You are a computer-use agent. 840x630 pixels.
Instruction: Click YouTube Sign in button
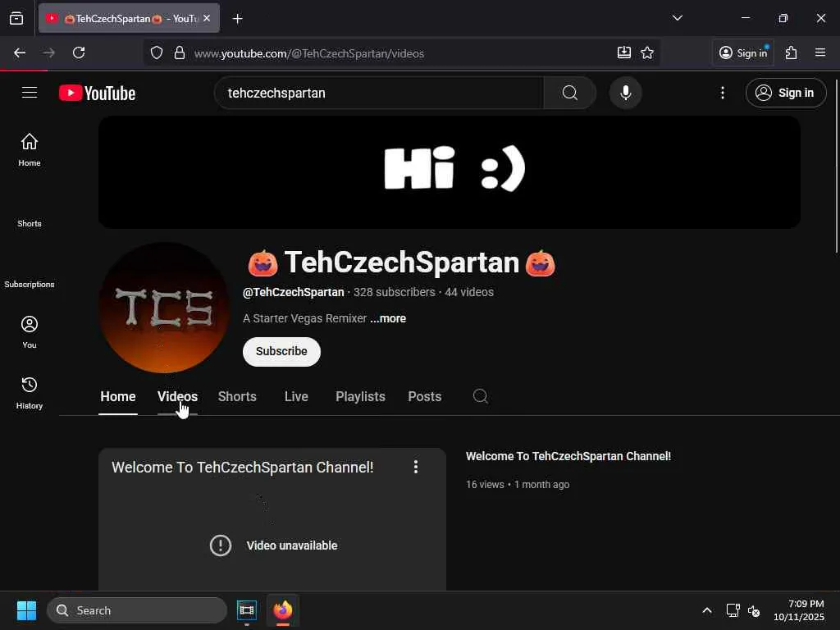786,93
